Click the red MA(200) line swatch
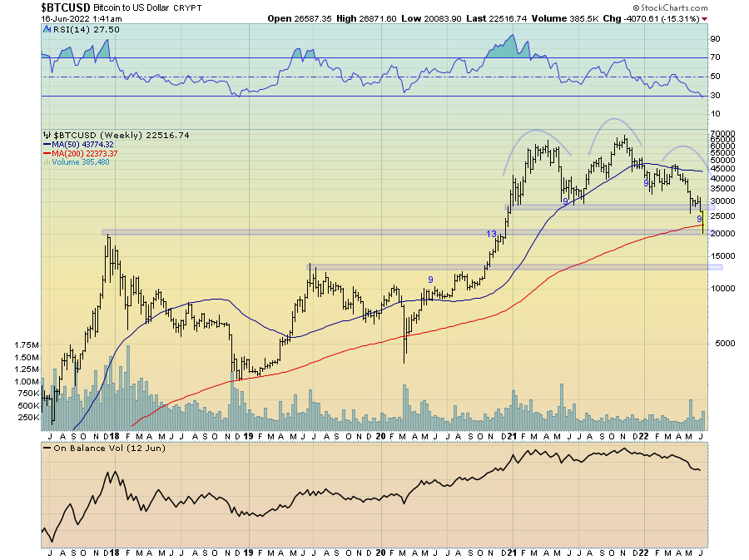The height and width of the screenshot is (560, 749). tap(47, 154)
